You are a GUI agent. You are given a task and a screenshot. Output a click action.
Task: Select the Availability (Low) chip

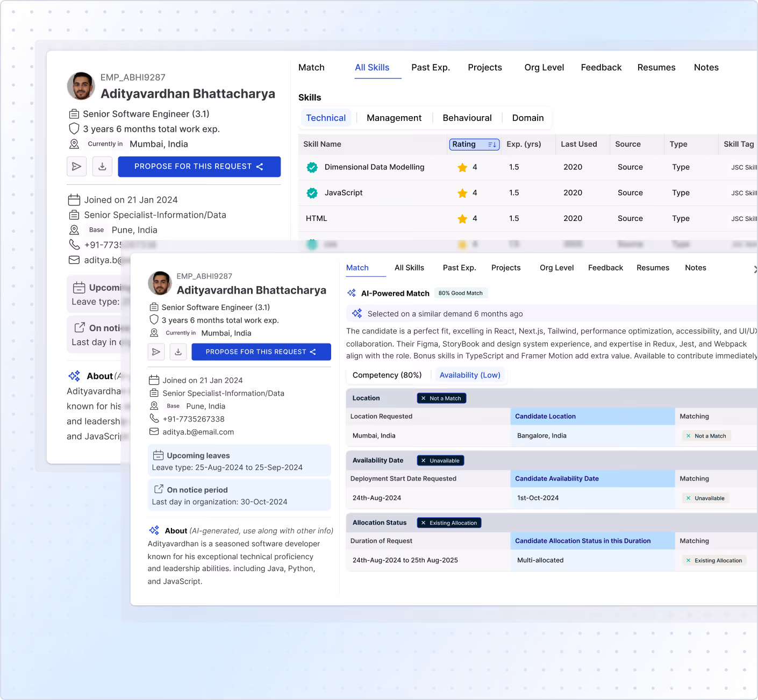(470, 375)
